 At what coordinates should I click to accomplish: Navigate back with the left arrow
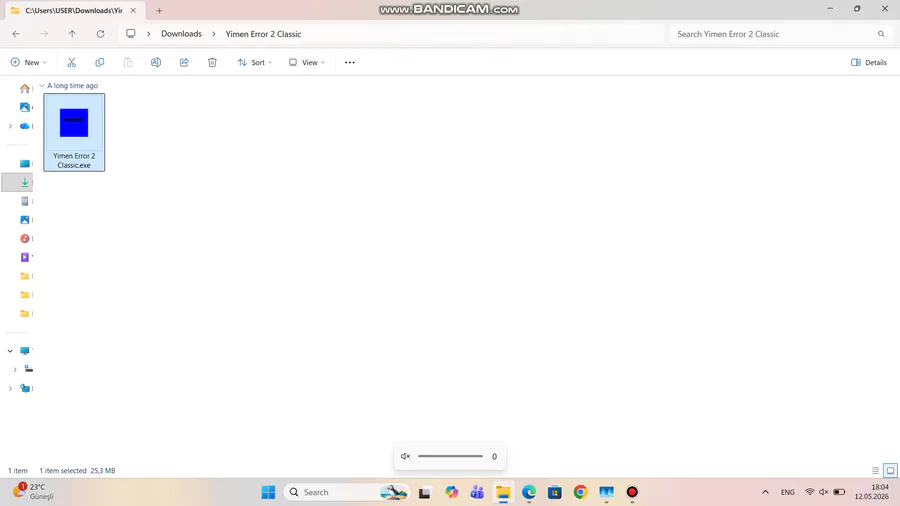tap(16, 34)
